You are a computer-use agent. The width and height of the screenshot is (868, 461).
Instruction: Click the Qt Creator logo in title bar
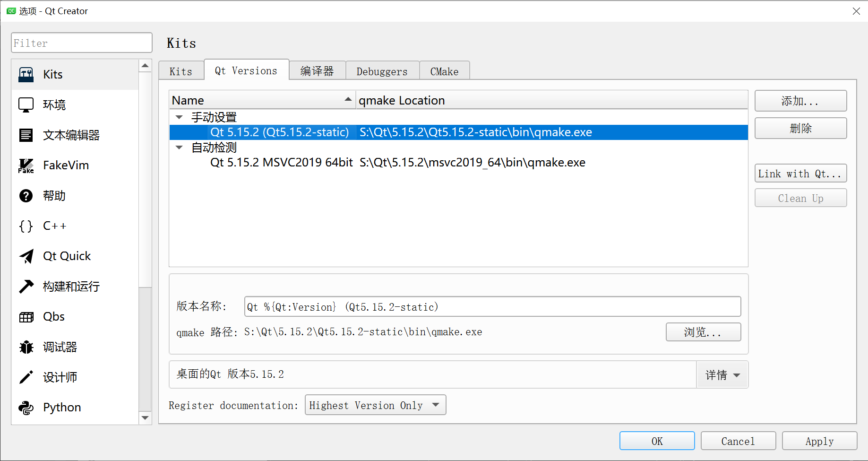pyautogui.click(x=11, y=11)
